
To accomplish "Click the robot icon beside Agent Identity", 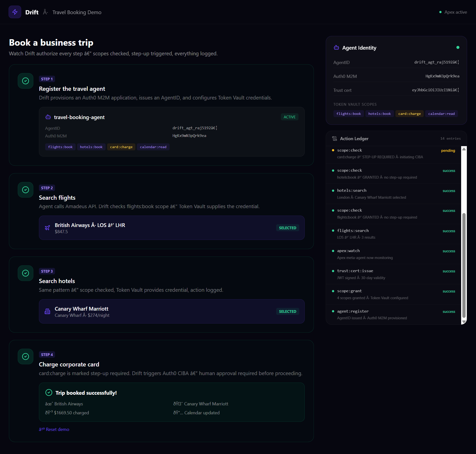I will pyautogui.click(x=336, y=48).
